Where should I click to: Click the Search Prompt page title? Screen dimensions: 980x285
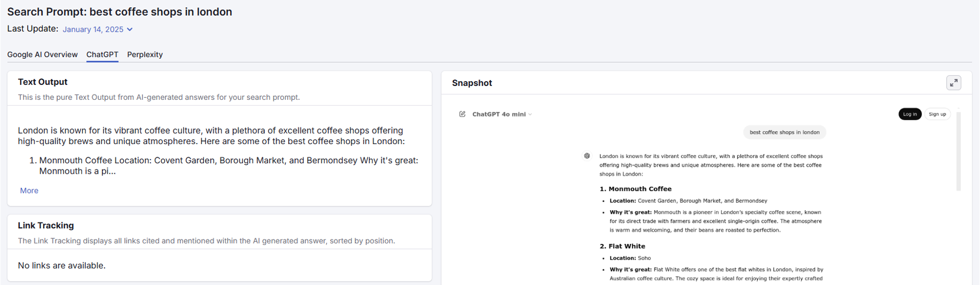(x=120, y=12)
